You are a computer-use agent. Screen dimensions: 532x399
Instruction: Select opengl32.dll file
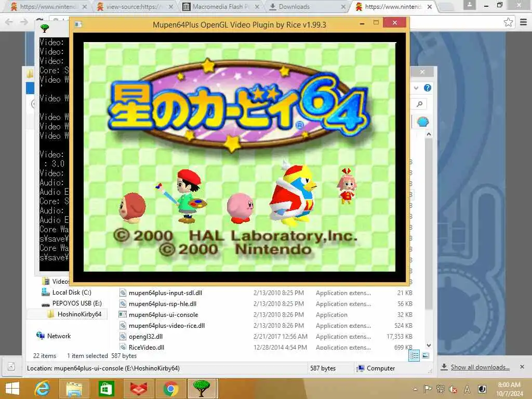(145, 336)
